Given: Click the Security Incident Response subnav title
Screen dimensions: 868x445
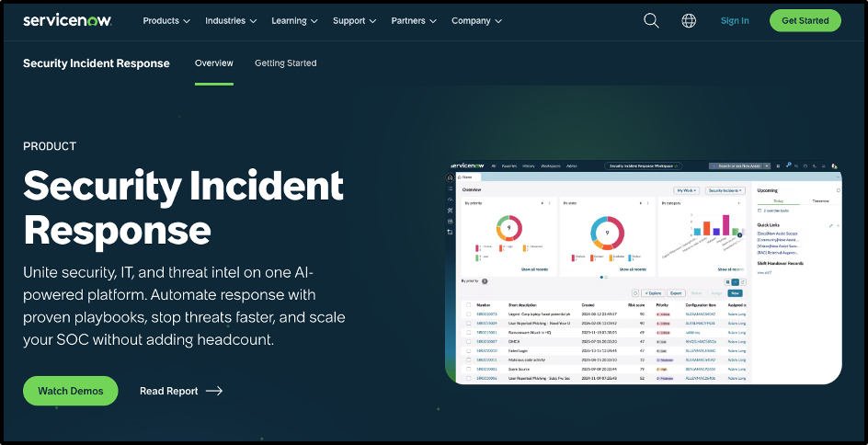Looking at the screenshot, I should click(x=97, y=63).
